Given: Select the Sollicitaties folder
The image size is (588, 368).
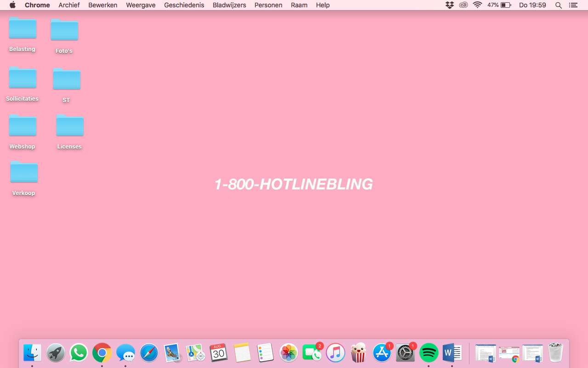Looking at the screenshot, I should [23, 84].
